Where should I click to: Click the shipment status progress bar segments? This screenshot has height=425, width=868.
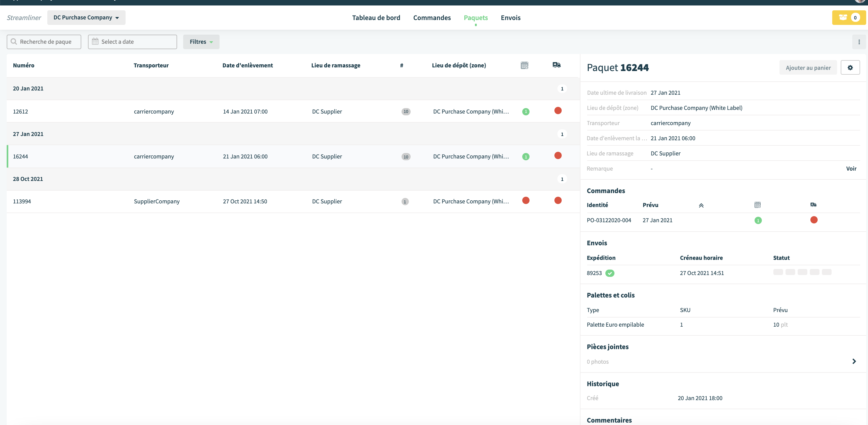[x=802, y=272]
